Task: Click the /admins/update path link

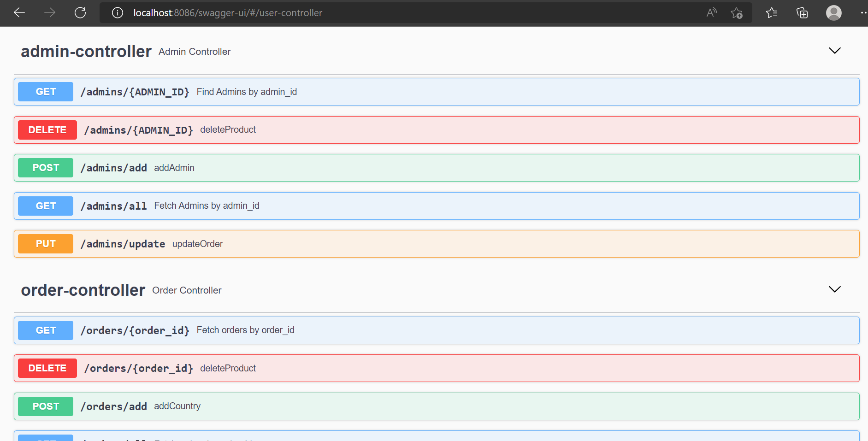Action: tap(123, 244)
